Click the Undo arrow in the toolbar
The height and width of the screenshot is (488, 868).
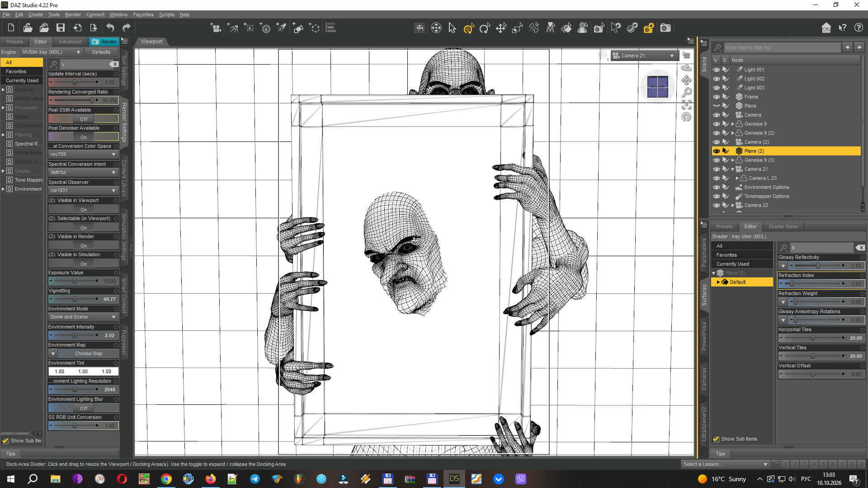point(110,28)
